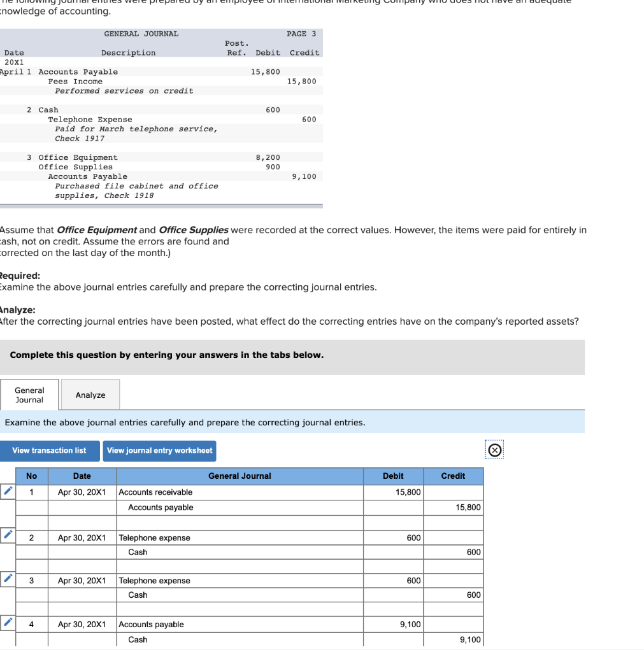Select Cash line in entry 4

click(240, 639)
